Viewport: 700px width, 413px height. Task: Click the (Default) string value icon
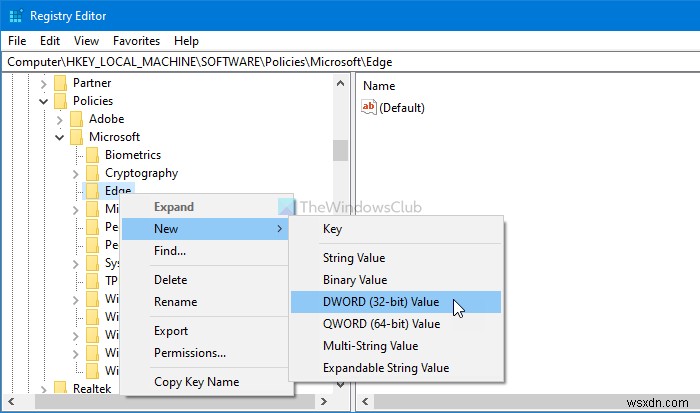(x=369, y=107)
